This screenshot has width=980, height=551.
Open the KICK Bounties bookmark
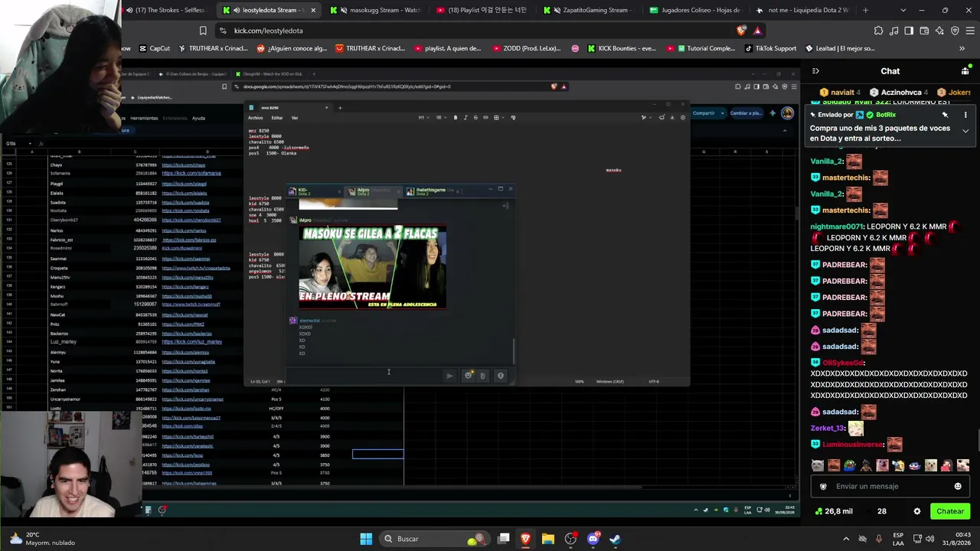coord(622,48)
